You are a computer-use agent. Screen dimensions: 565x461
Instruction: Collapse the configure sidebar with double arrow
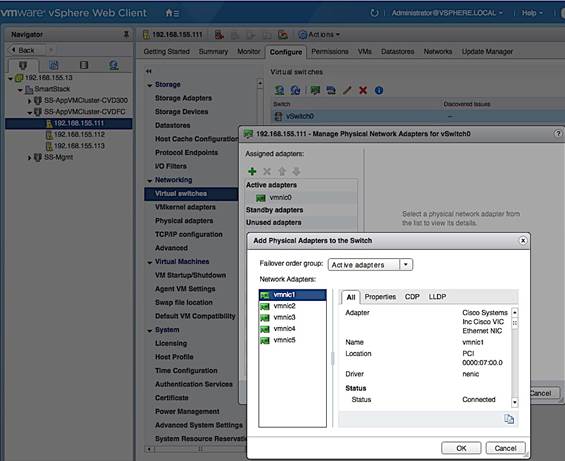pyautogui.click(x=149, y=71)
